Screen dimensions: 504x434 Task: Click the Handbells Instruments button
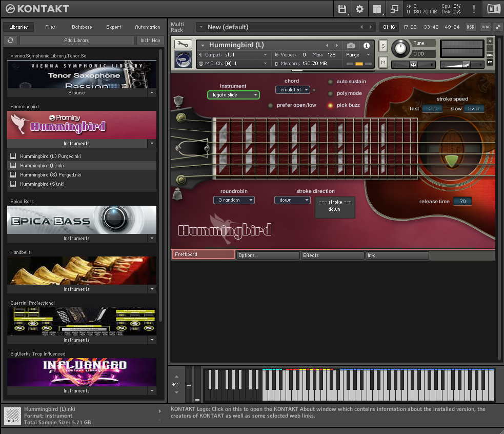click(x=77, y=289)
